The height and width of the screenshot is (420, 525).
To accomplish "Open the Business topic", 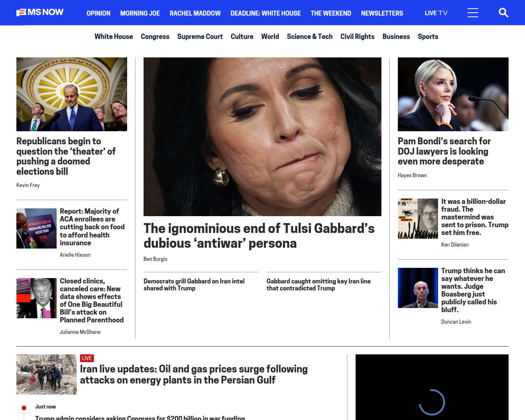I will [x=396, y=37].
